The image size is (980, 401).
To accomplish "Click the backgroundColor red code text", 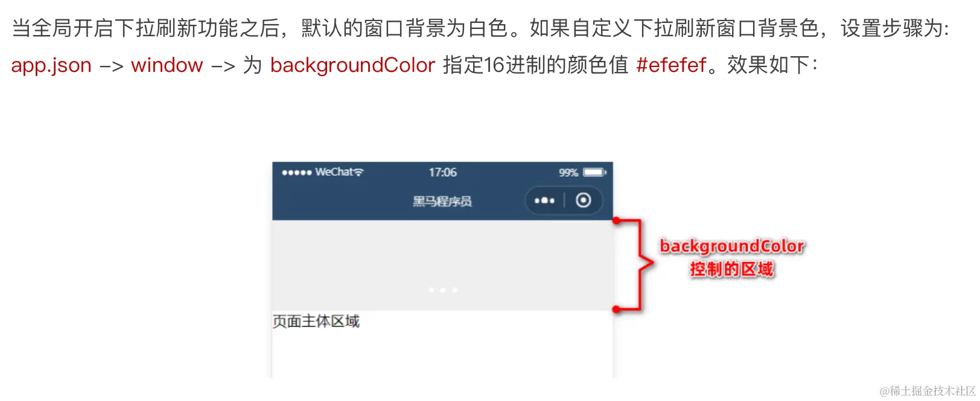I will [352, 65].
